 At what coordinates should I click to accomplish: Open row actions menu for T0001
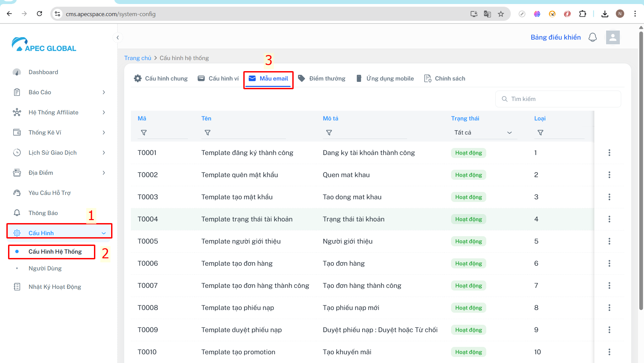coord(609,153)
